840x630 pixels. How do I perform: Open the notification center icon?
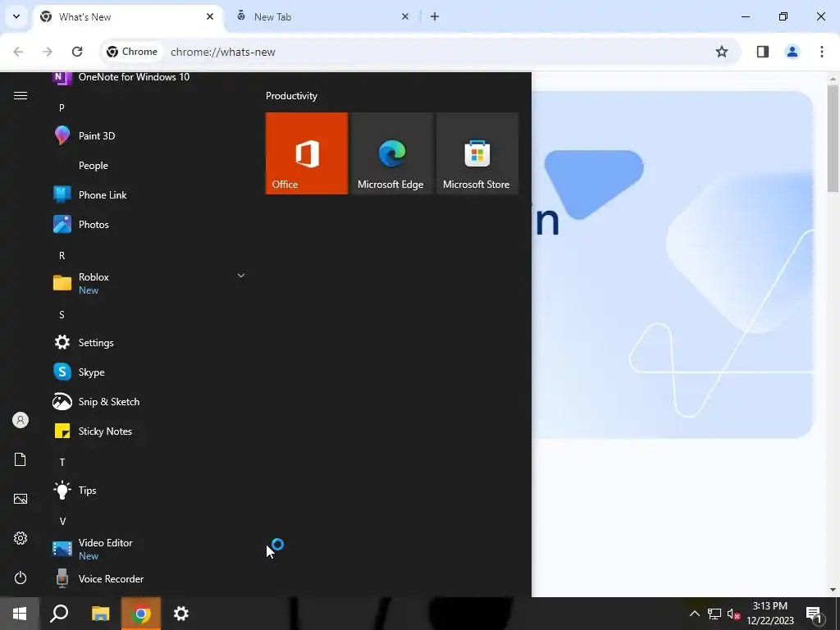[815, 614]
